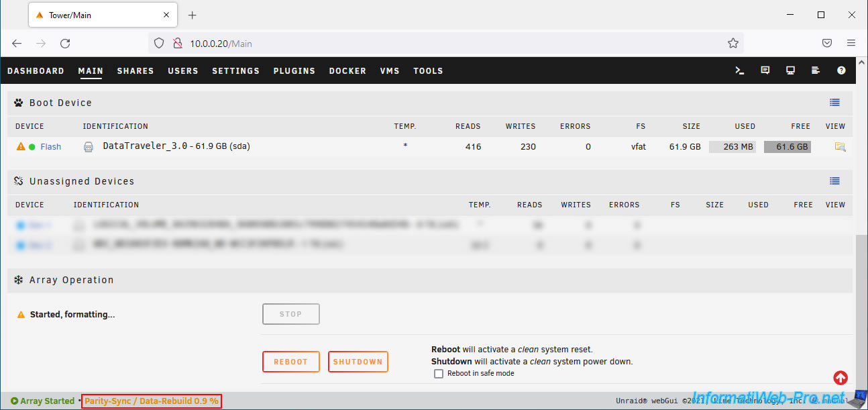Toggle Boot Device list view icon
The image size is (868, 410).
(834, 103)
